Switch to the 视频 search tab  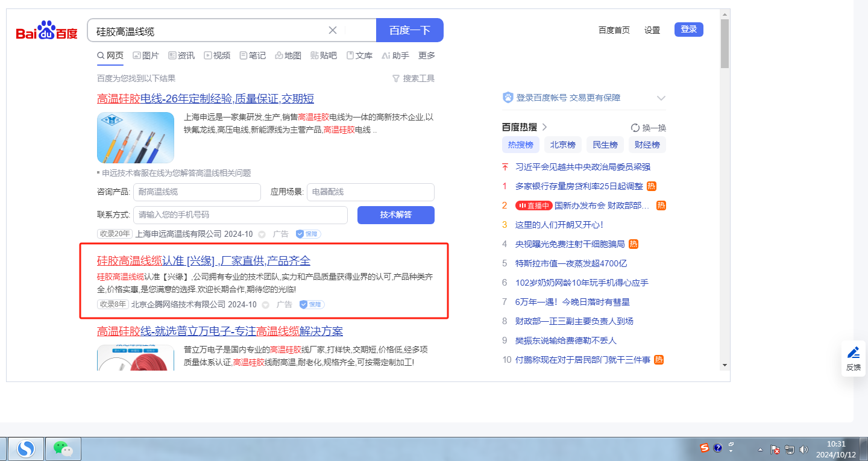tap(217, 55)
